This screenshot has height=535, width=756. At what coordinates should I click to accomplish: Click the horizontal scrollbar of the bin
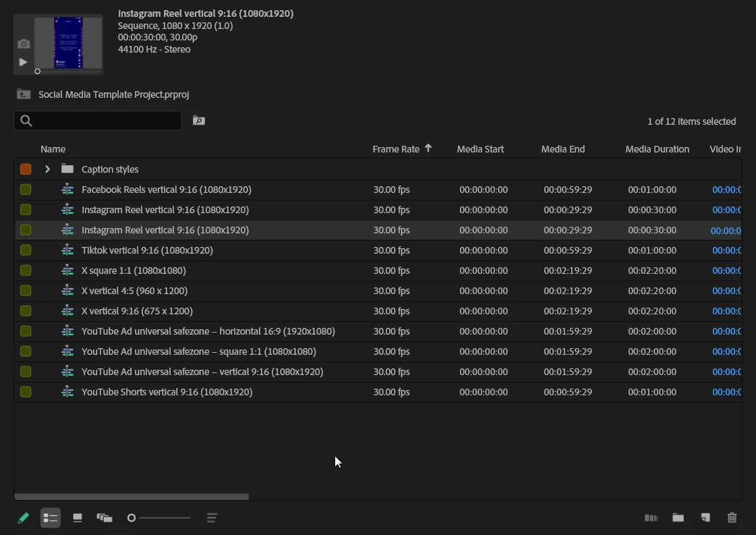pyautogui.click(x=132, y=497)
